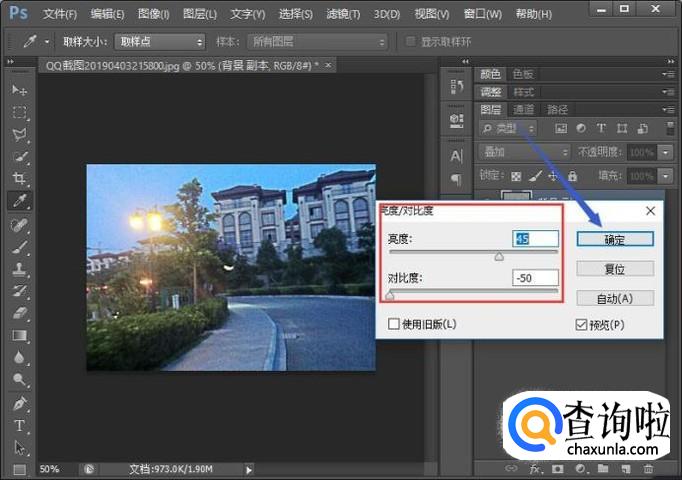This screenshot has width=682, height=480.
Task: Select the Move tool in toolbar
Action: tap(19, 90)
